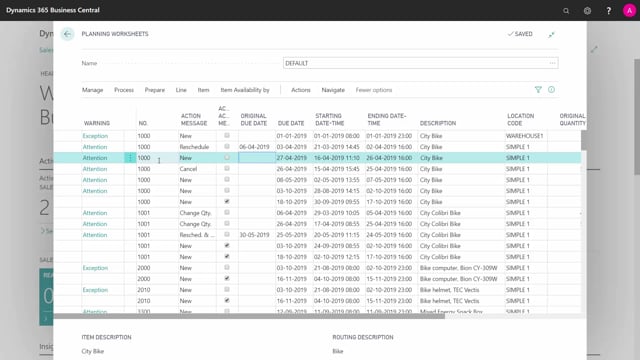This screenshot has width=640, height=360.
Task: Expand the Prepare menu
Action: click(x=155, y=90)
